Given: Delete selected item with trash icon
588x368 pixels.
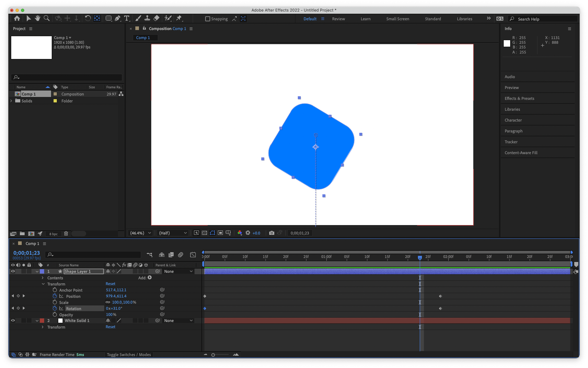Looking at the screenshot, I should pyautogui.click(x=66, y=234).
